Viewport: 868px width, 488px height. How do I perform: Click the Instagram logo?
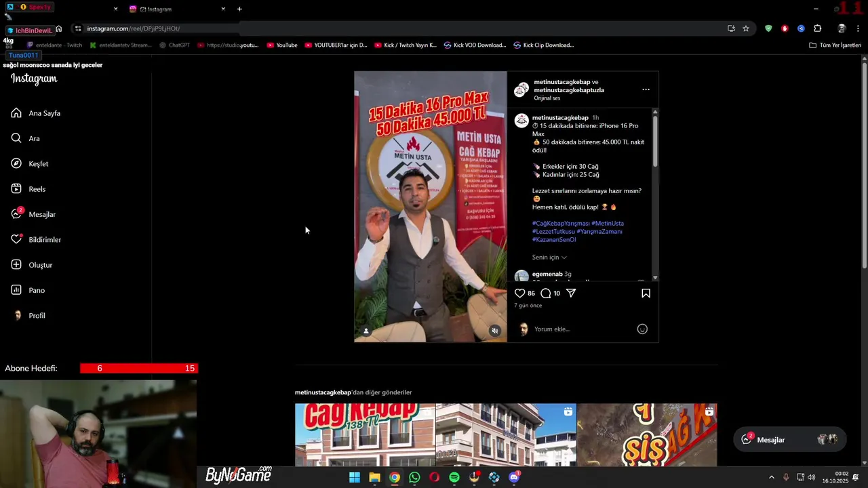pyautogui.click(x=34, y=79)
